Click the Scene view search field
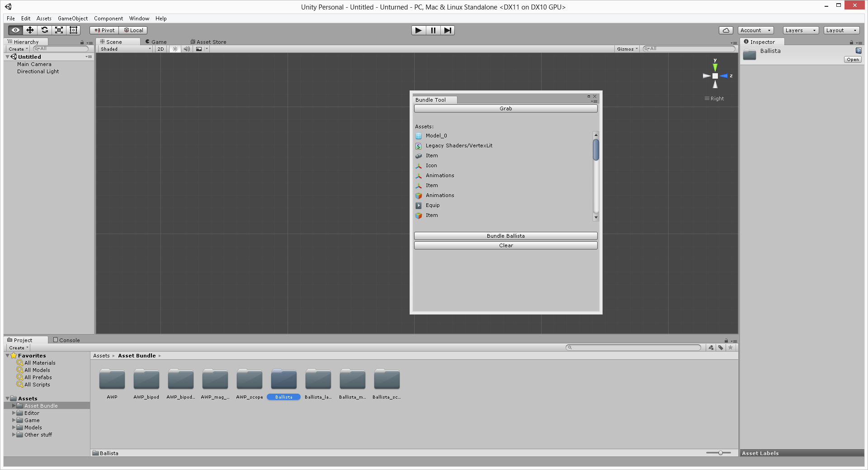868x470 pixels. [689, 49]
